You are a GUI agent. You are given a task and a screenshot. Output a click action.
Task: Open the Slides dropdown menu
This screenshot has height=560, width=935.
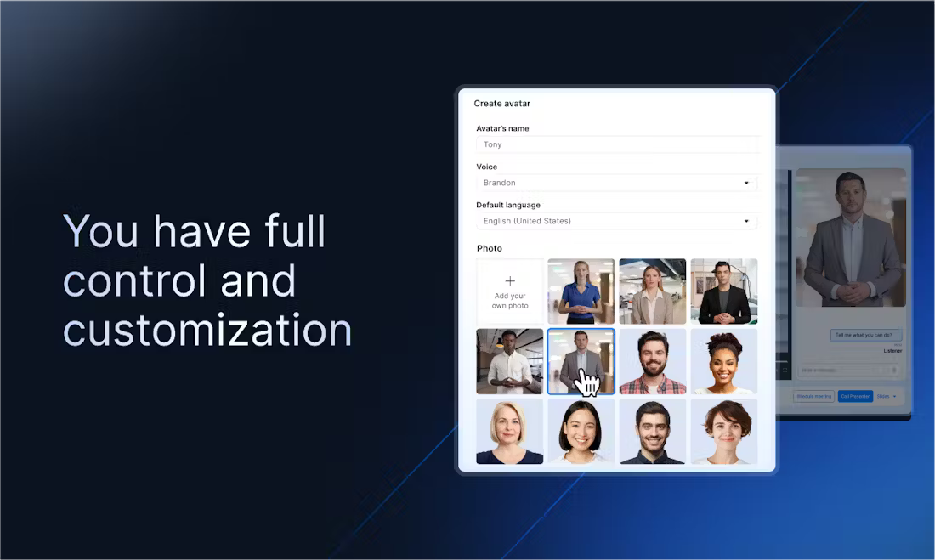click(887, 396)
